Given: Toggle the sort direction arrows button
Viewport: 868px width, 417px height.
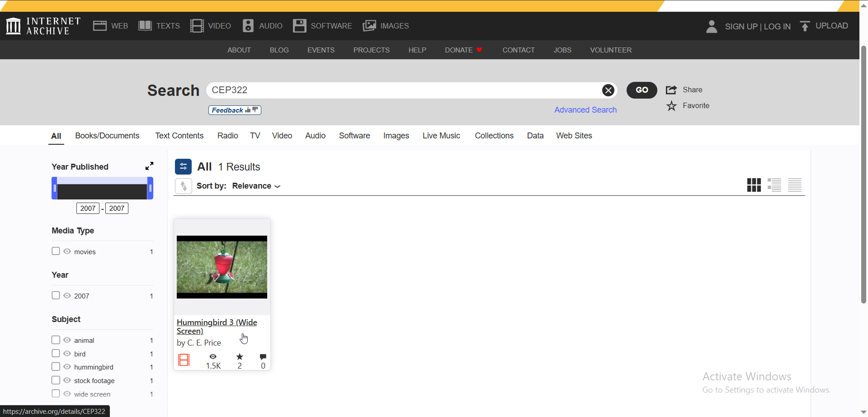Looking at the screenshot, I should [184, 186].
